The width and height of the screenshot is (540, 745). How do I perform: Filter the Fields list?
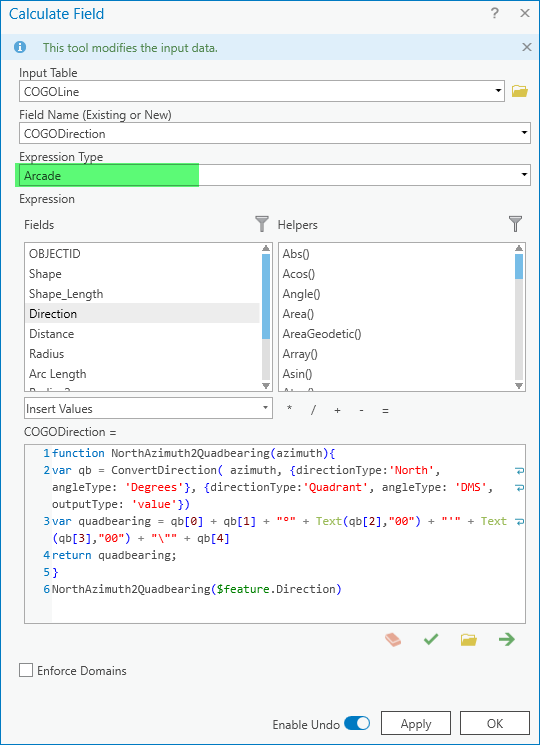[262, 223]
